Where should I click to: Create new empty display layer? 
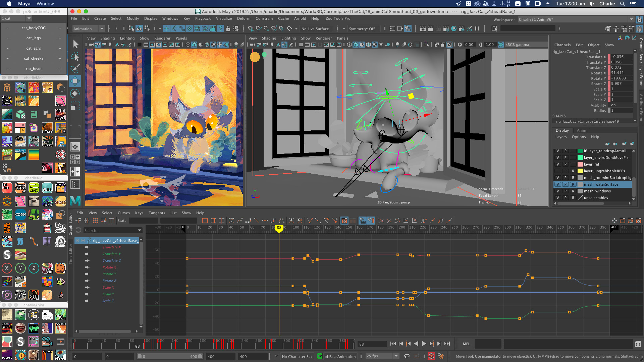pyautogui.click(x=624, y=144)
